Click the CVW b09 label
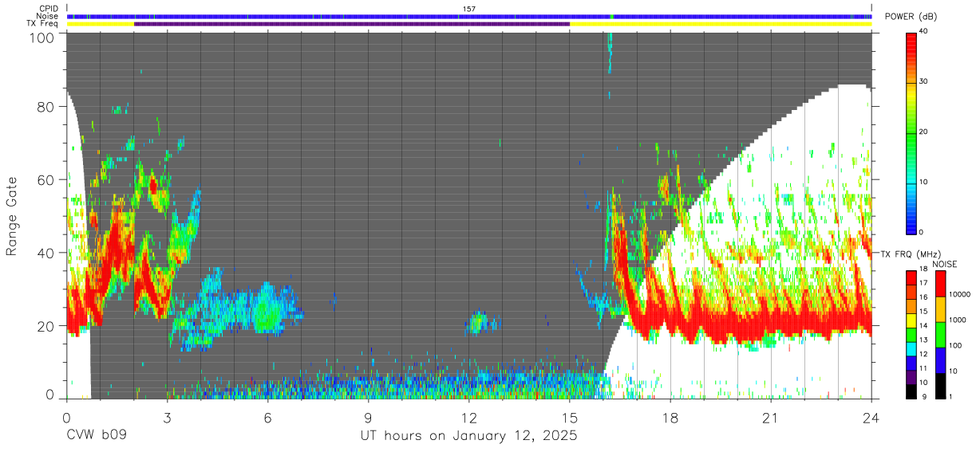Image resolution: width=980 pixels, height=452 pixels. pyautogui.click(x=97, y=435)
